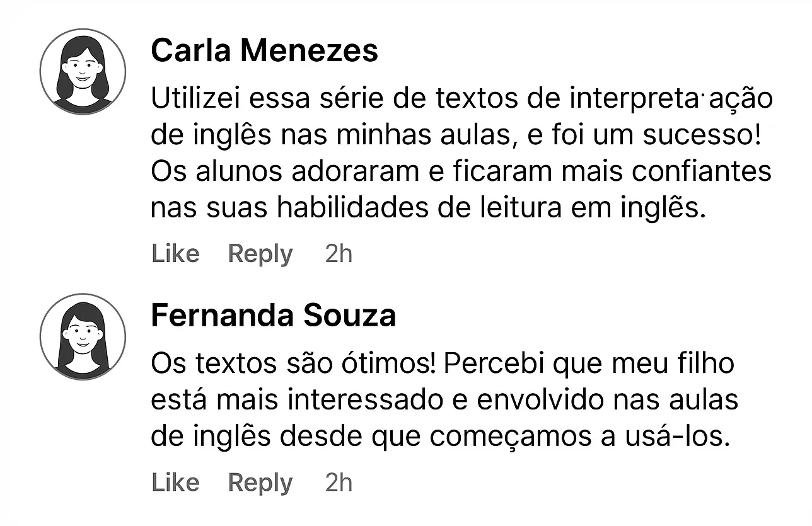Reply to Fernanda Souza's comment
The width and height of the screenshot is (812, 526).
260,482
